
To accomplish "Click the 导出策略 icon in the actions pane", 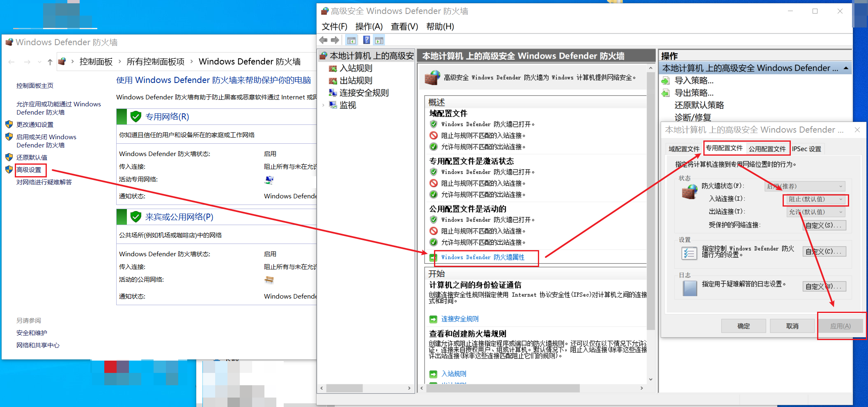I will tap(666, 93).
